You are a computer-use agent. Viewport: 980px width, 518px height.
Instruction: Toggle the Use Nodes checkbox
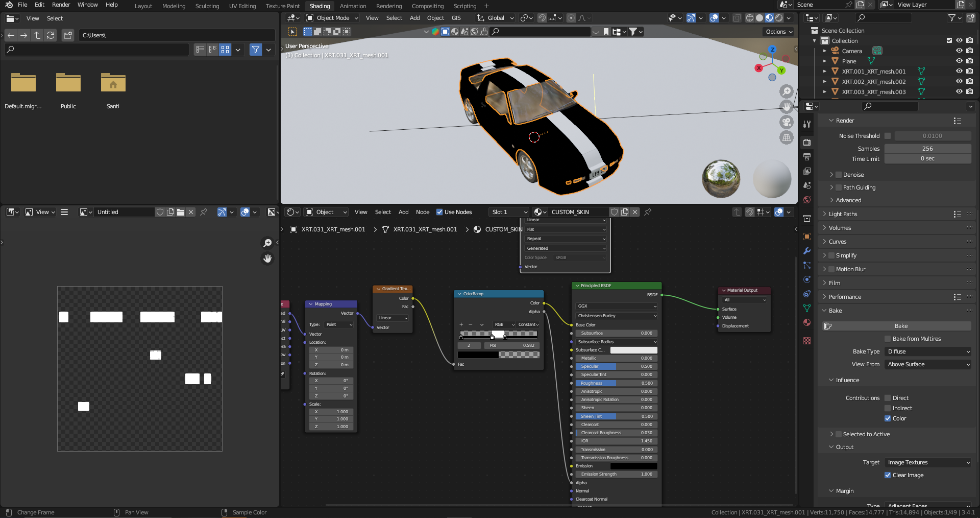[x=439, y=212]
